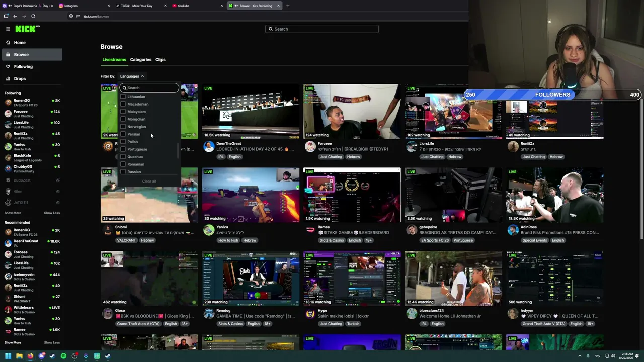Show More channels in Following section

coord(13,213)
